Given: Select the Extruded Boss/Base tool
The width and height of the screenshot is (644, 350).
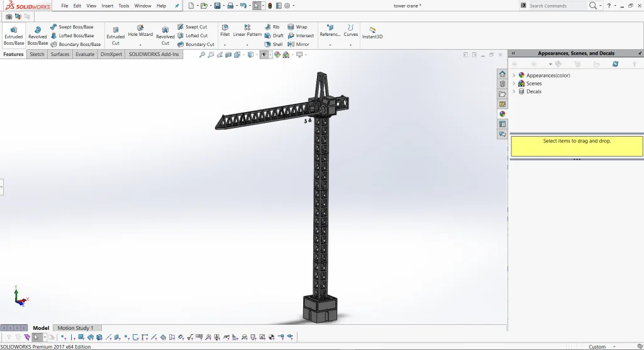Looking at the screenshot, I should point(13,36).
